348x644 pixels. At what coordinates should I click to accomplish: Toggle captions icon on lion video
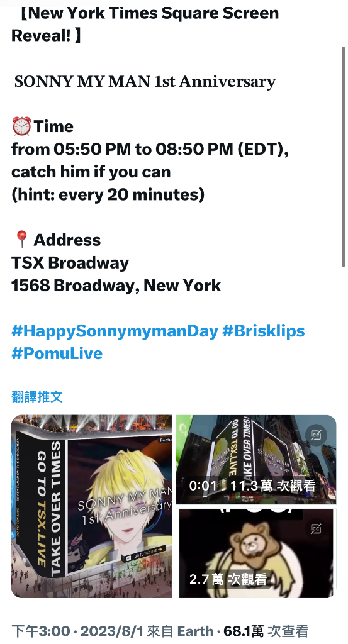(316, 528)
